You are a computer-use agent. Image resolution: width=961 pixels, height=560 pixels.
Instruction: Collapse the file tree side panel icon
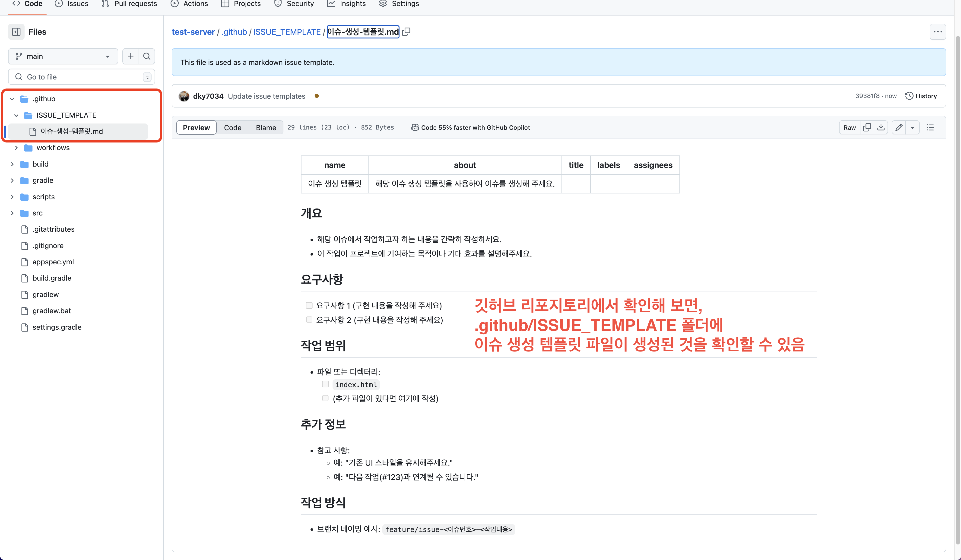click(16, 32)
